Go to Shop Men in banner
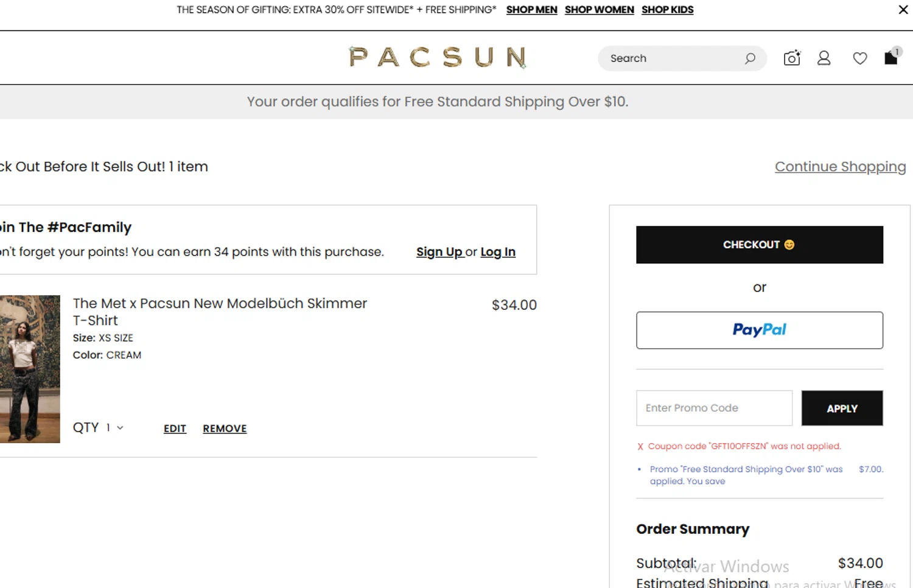913x588 pixels. [x=531, y=10]
